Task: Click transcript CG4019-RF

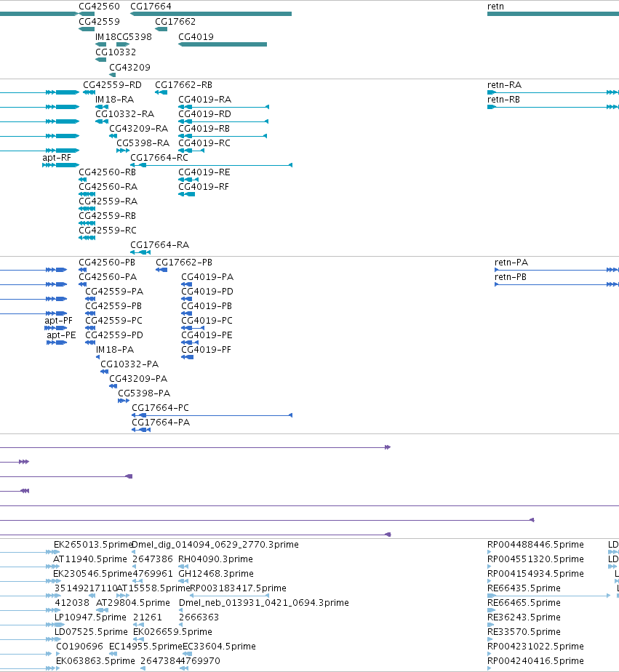Action: [x=204, y=187]
